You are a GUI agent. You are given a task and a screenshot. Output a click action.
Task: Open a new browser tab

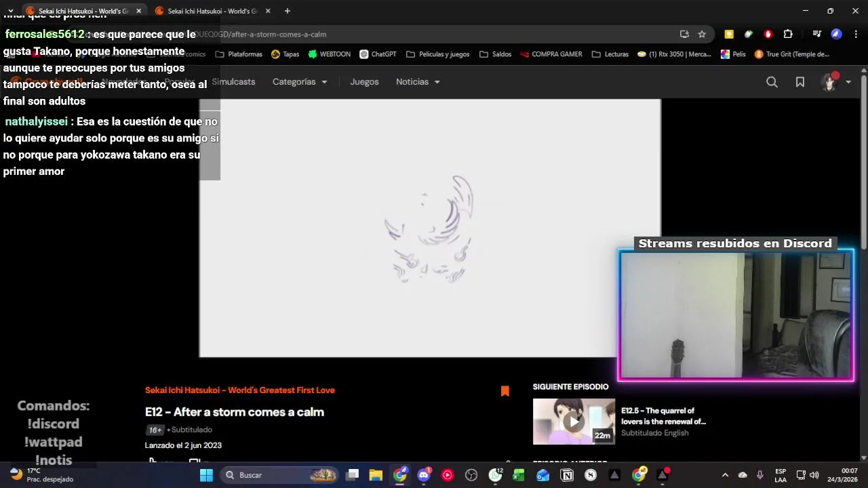(x=288, y=11)
